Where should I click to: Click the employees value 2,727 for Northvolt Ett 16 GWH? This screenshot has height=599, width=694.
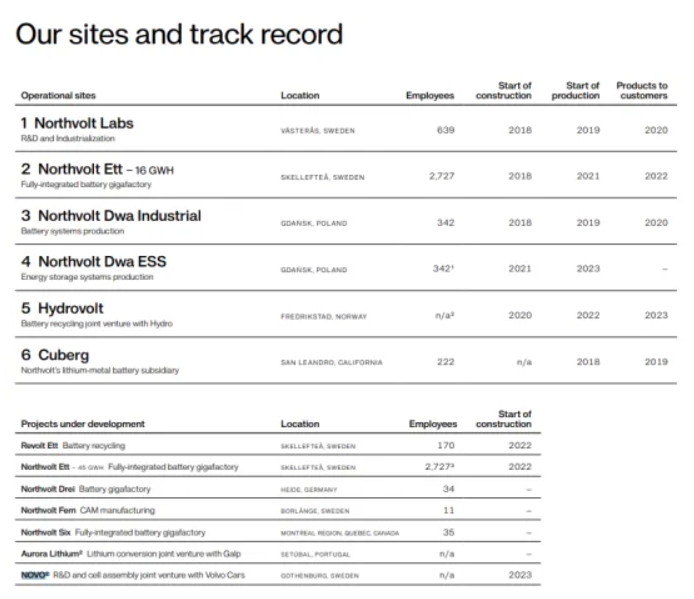click(x=441, y=176)
